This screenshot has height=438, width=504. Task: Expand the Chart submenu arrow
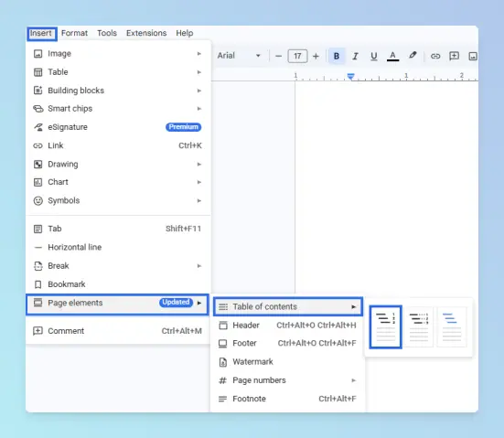tap(199, 182)
